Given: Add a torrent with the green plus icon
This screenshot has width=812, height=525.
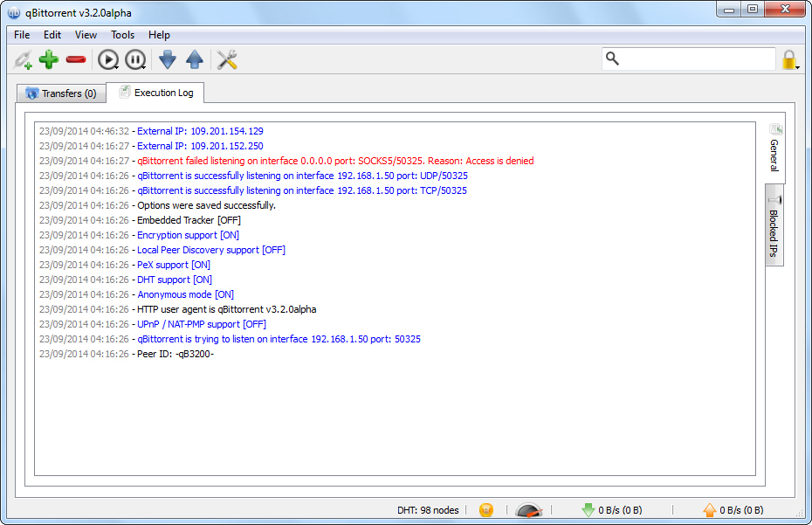Looking at the screenshot, I should point(49,59).
